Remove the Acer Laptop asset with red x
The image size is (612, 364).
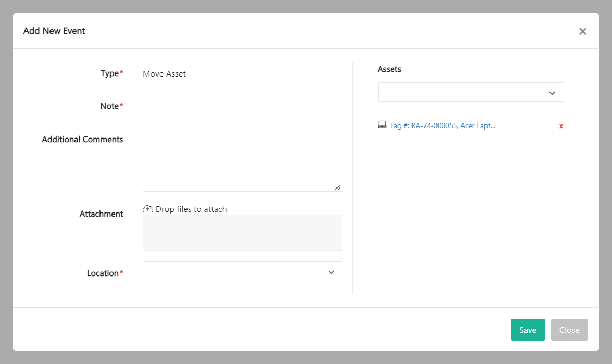coord(561,126)
